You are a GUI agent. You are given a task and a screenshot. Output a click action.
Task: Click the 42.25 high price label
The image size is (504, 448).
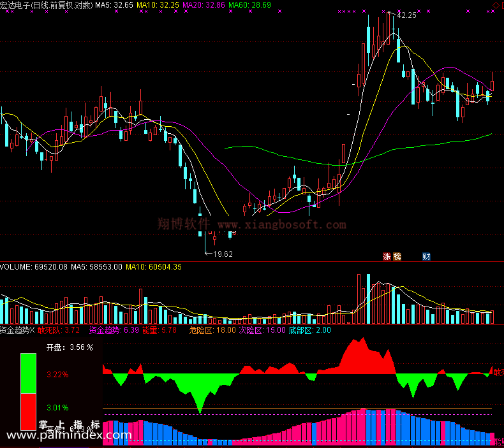pyautogui.click(x=406, y=15)
